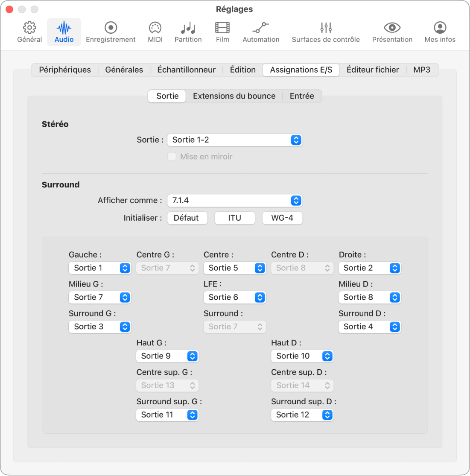The height and width of the screenshot is (476, 470).
Task: Switch to the Entrée tab
Action: 302,96
